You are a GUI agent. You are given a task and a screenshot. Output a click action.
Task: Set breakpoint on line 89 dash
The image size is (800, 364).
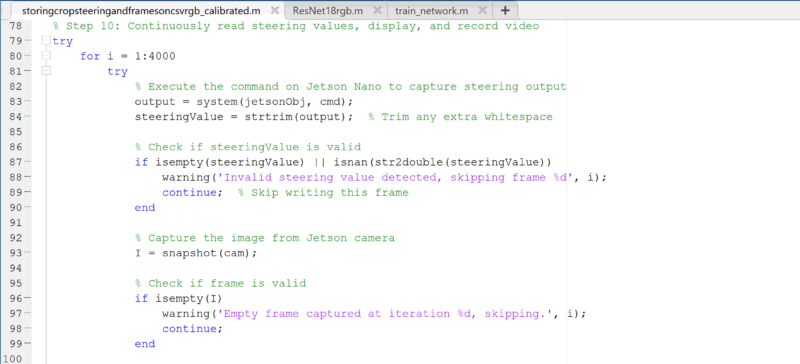pyautogui.click(x=28, y=192)
